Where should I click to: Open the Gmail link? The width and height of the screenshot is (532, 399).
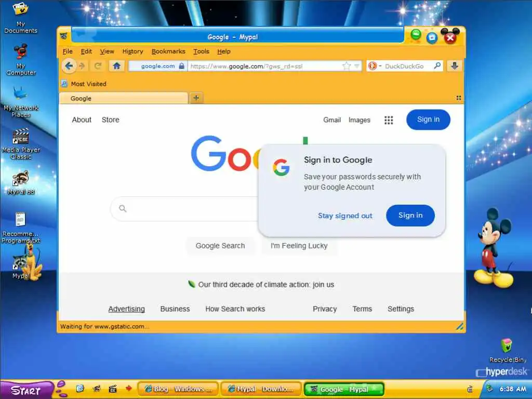pyautogui.click(x=332, y=120)
